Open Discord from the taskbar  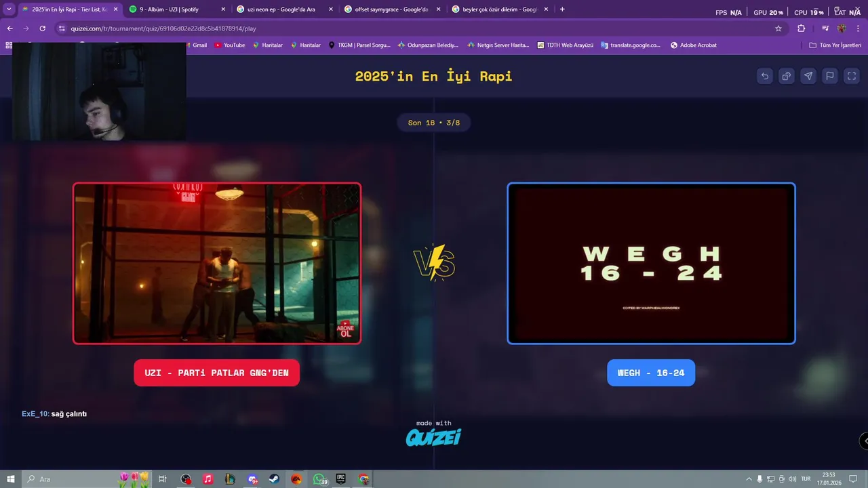pos(252,479)
